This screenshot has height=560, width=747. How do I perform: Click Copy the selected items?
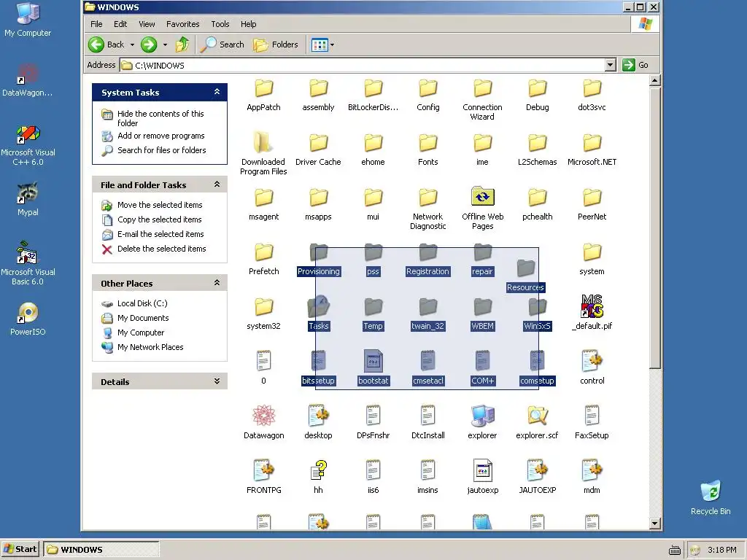159,220
